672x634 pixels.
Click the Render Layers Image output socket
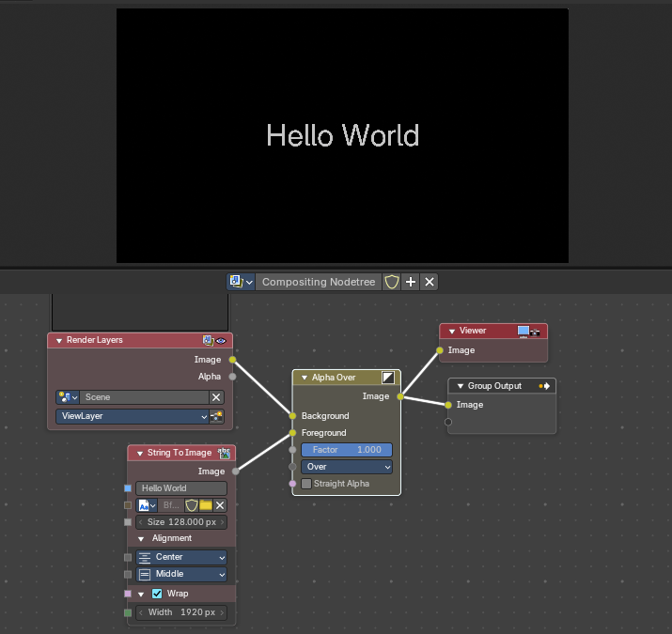coord(232,360)
